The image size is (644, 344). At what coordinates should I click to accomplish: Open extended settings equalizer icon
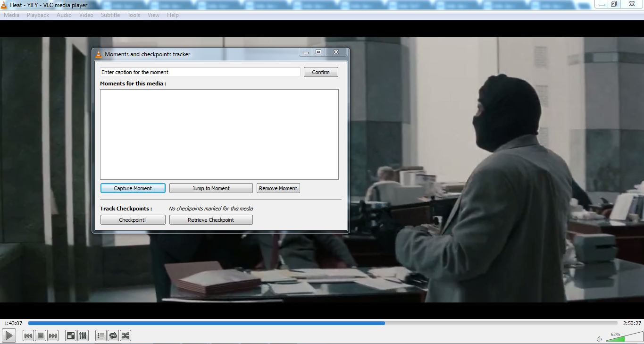point(83,336)
